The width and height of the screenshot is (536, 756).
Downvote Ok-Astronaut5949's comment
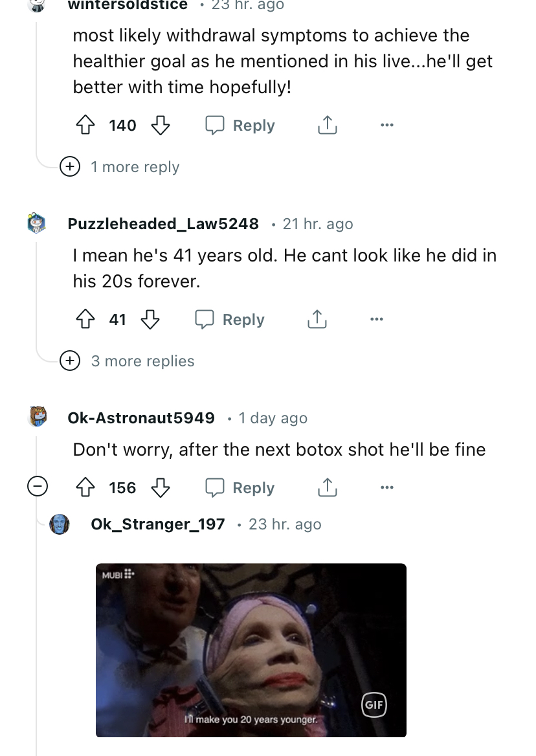(x=159, y=487)
